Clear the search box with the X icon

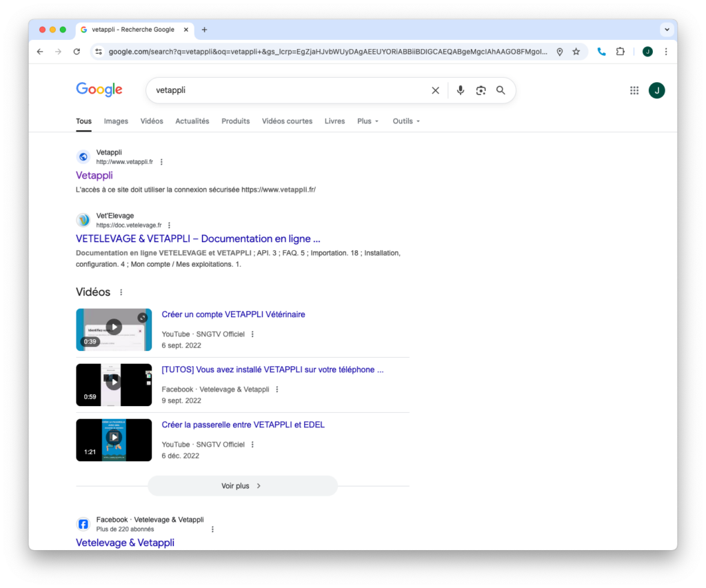(435, 90)
